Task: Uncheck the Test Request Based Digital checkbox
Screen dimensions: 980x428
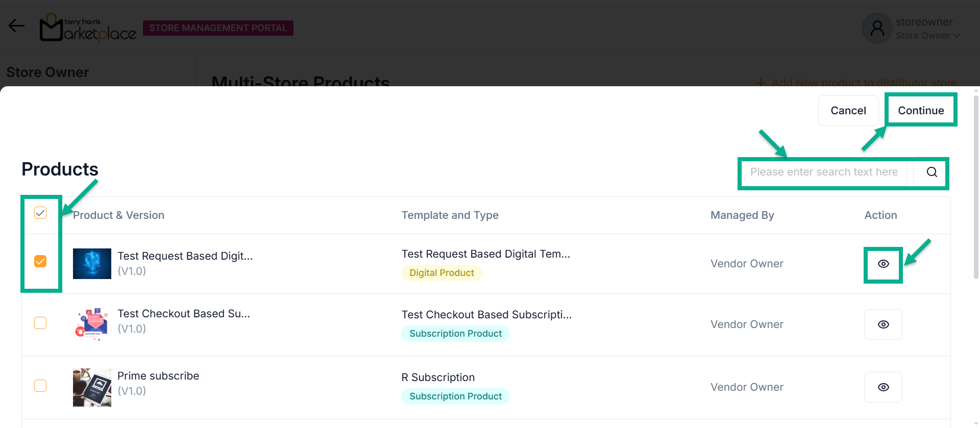Action: [x=40, y=261]
